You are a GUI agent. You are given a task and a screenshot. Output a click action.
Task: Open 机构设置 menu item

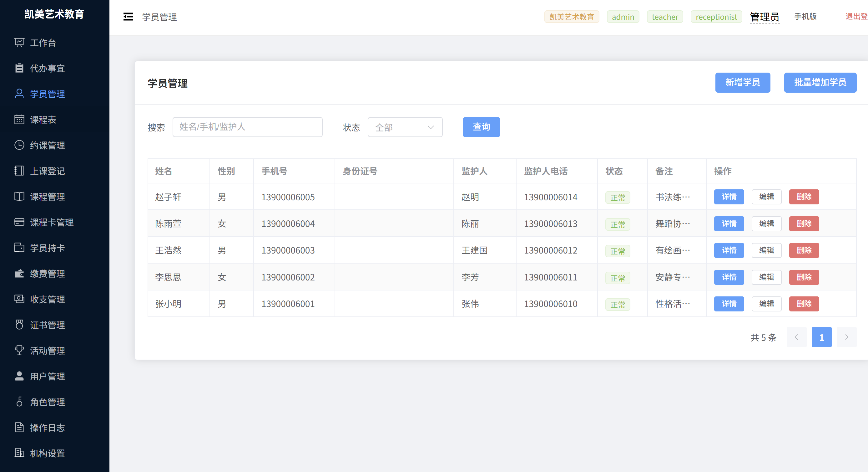(x=55, y=453)
